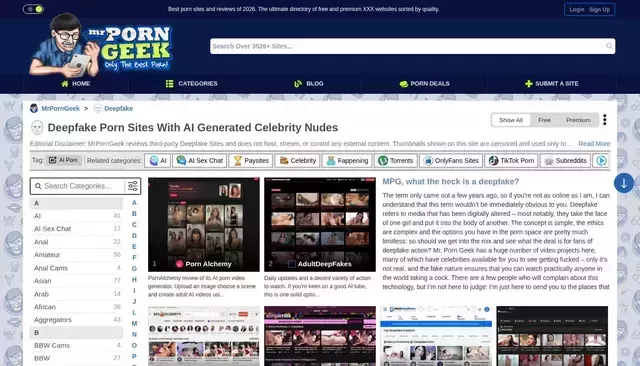The height and width of the screenshot is (366, 640).
Task: Select the Celebrity related category chip
Action: pyautogui.click(x=298, y=161)
